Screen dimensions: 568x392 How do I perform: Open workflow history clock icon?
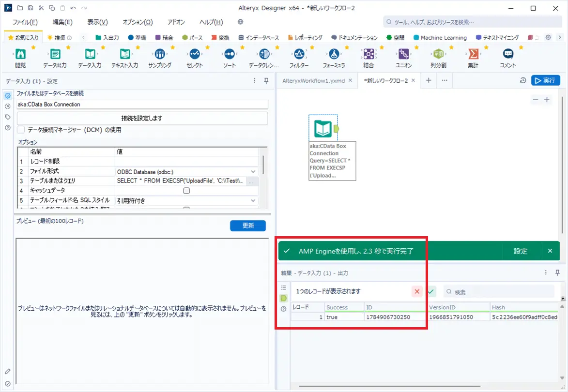point(522,80)
